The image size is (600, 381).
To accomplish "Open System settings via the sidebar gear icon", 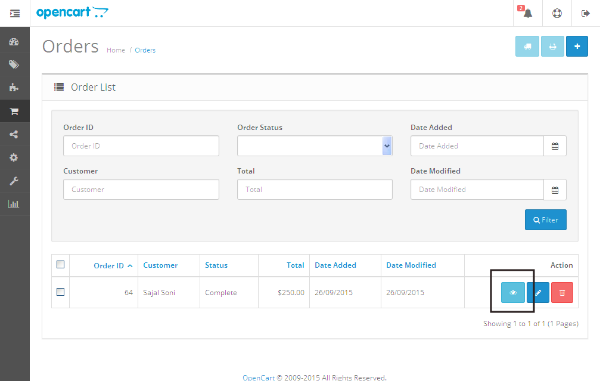I will tap(14, 158).
